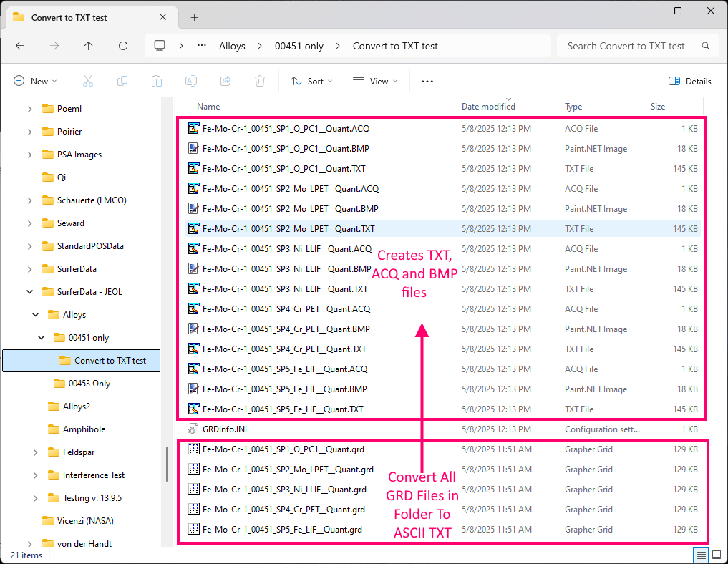Open the Sort dropdown menu

311,82
